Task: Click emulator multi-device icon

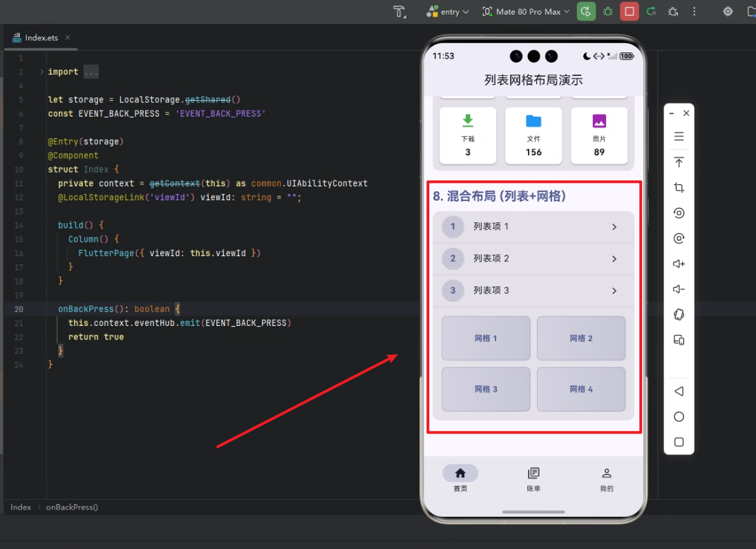Action: (679, 340)
